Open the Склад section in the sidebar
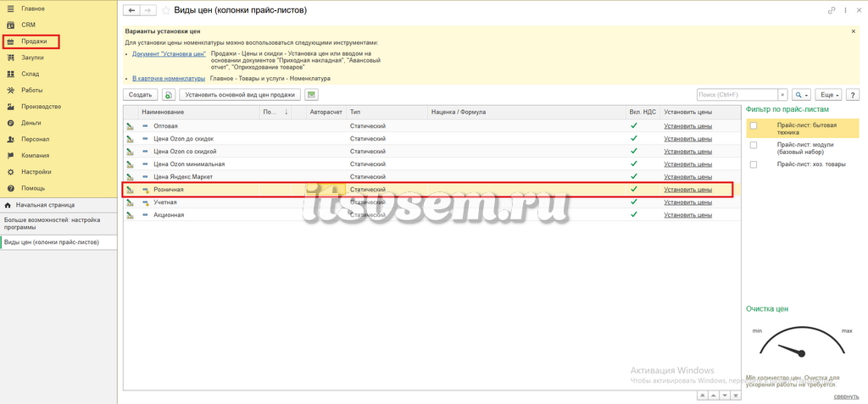 pyautogui.click(x=30, y=74)
